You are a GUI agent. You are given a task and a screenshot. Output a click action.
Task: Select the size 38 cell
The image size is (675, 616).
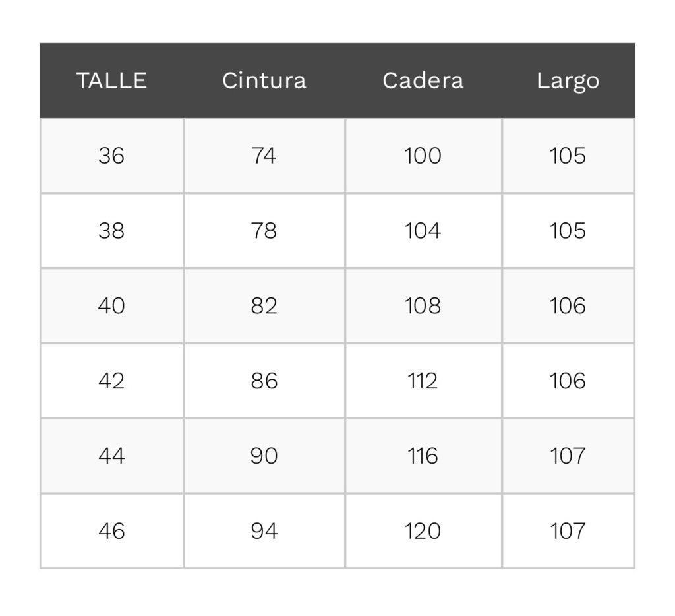click(111, 230)
